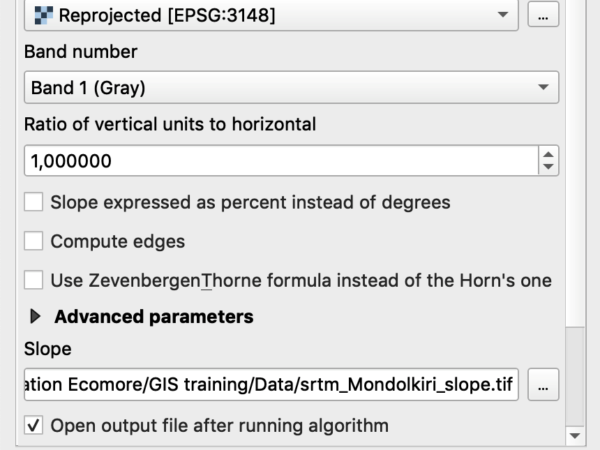Click the Advanced parameters label
600x450 pixels.
click(154, 317)
